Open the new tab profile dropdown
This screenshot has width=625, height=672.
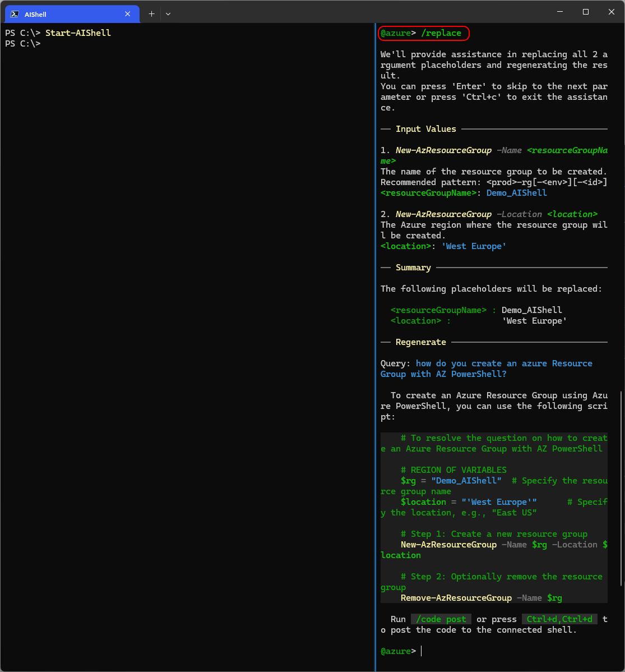168,14
